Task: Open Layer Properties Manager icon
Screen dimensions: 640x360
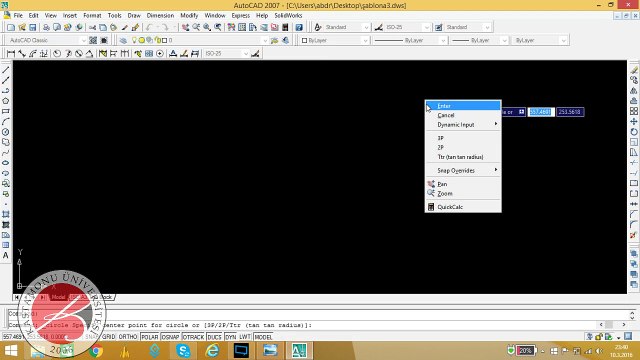Action: point(123,40)
